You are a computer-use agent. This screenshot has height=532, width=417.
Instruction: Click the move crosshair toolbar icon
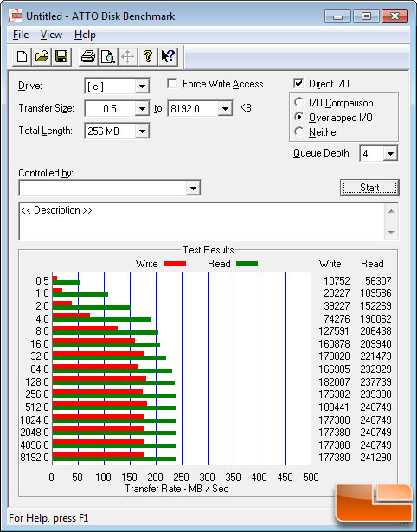click(x=127, y=56)
